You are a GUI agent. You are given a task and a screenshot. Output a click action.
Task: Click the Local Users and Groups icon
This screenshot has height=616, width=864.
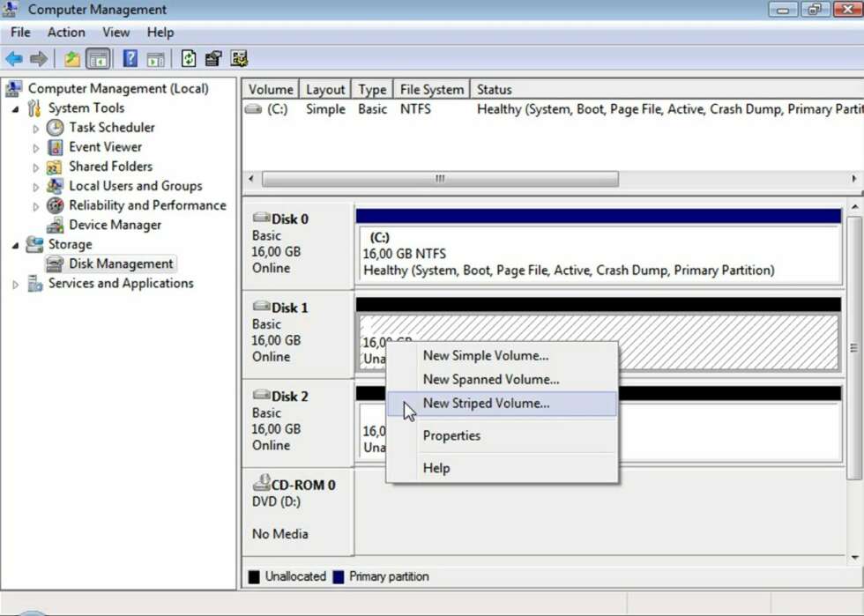tap(55, 186)
